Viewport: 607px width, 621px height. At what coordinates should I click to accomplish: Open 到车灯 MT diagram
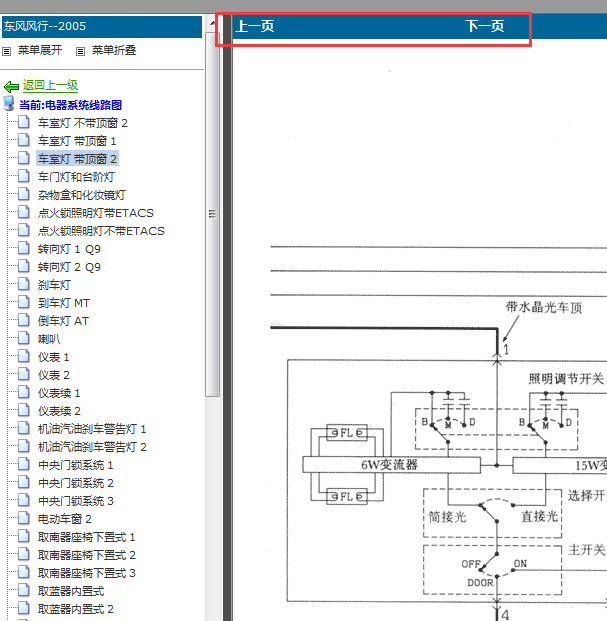pos(64,303)
